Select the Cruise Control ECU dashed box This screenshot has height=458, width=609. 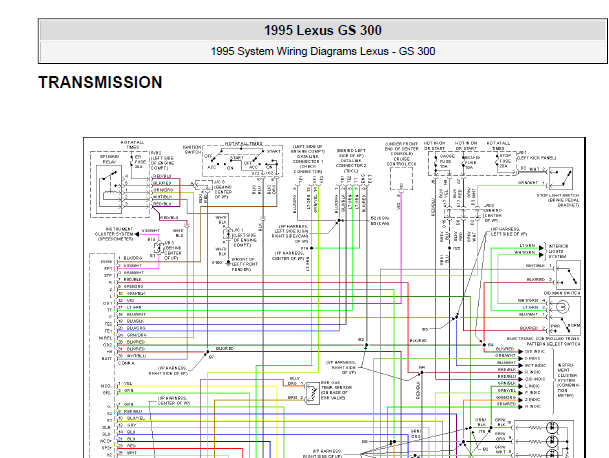pyautogui.click(x=401, y=178)
